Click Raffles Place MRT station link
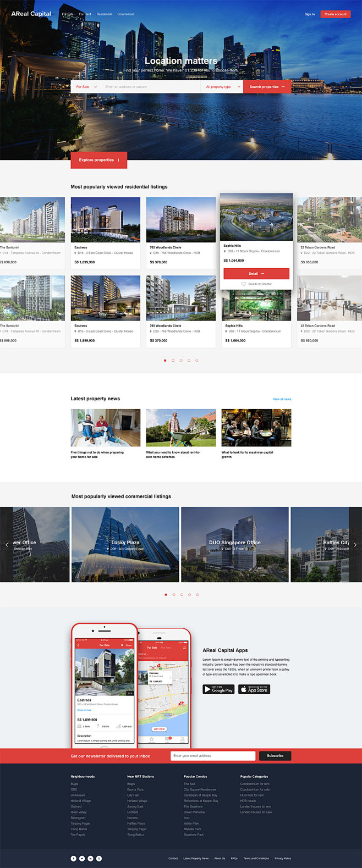The image size is (362, 868). point(136,823)
